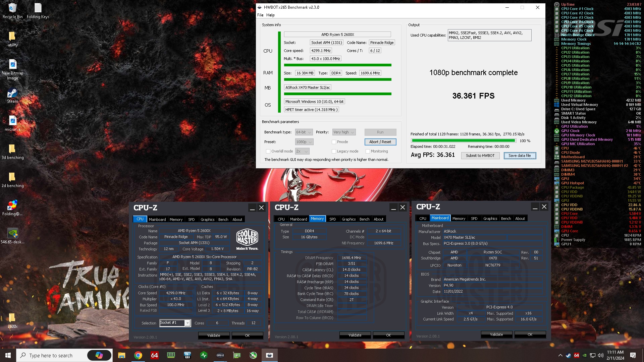Enable the Overkill mode checkbox
Image resolution: width=644 pixels, height=362 pixels.
[268, 151]
